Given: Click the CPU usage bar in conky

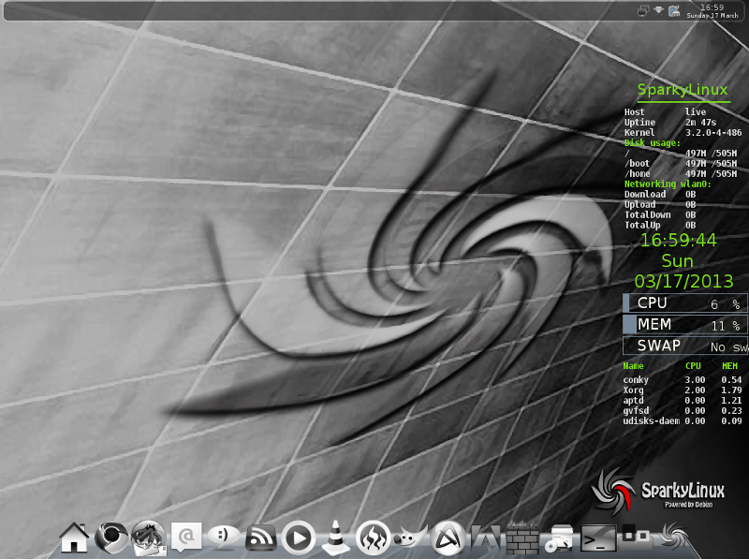Looking at the screenshot, I should (x=683, y=302).
